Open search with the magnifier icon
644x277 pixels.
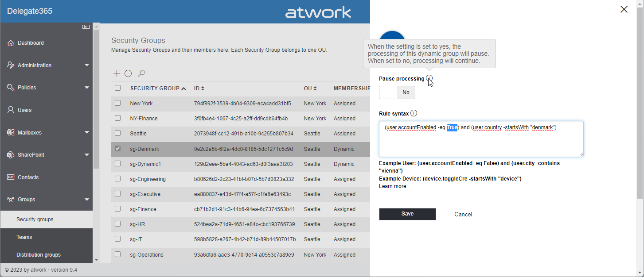pos(141,73)
